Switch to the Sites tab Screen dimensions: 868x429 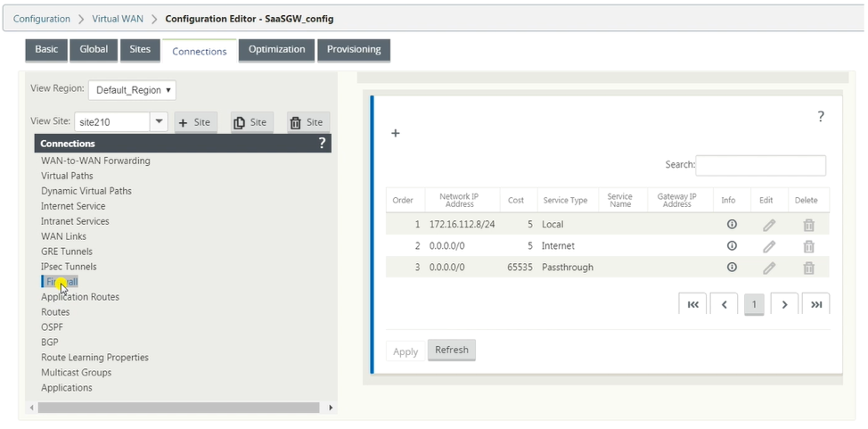tap(140, 49)
